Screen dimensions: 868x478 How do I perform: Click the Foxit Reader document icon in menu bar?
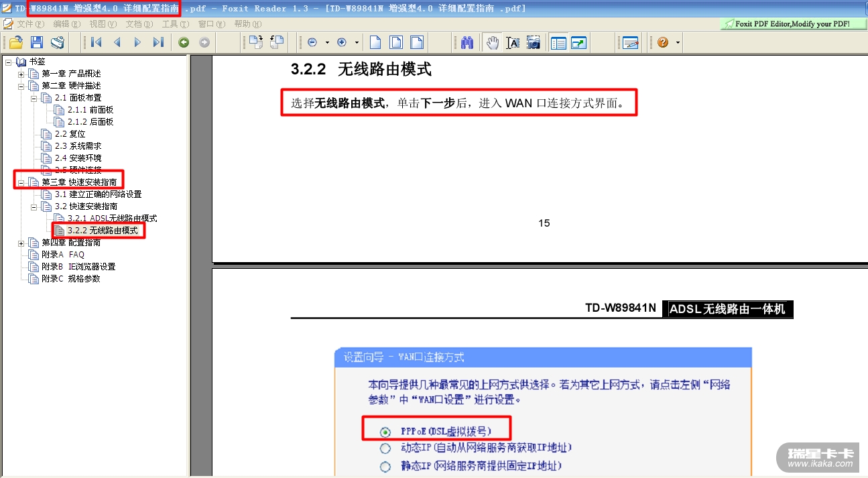click(7, 23)
